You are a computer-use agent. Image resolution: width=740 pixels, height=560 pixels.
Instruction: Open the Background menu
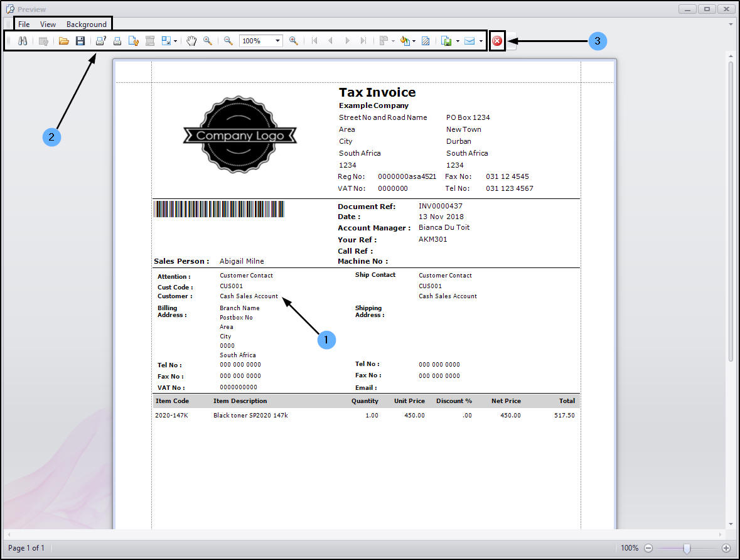[87, 24]
